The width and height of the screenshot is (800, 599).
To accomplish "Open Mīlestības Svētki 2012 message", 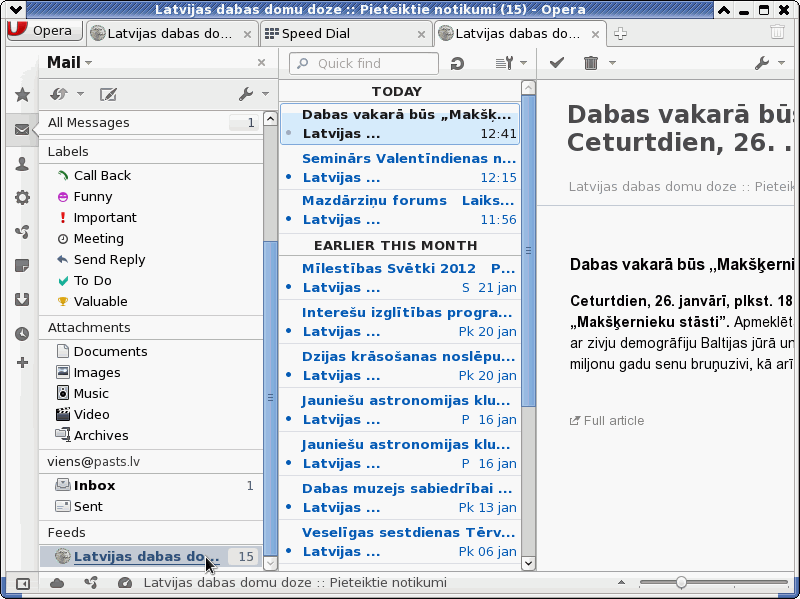I will point(400,278).
